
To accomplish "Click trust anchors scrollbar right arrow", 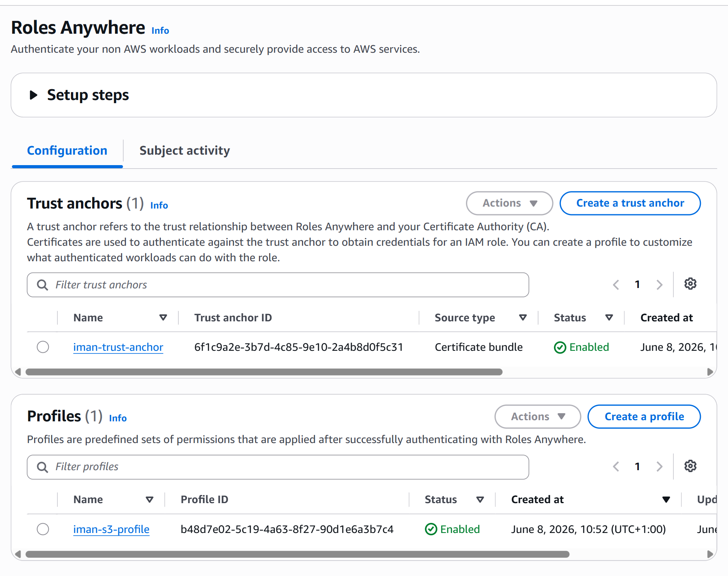I will [710, 372].
